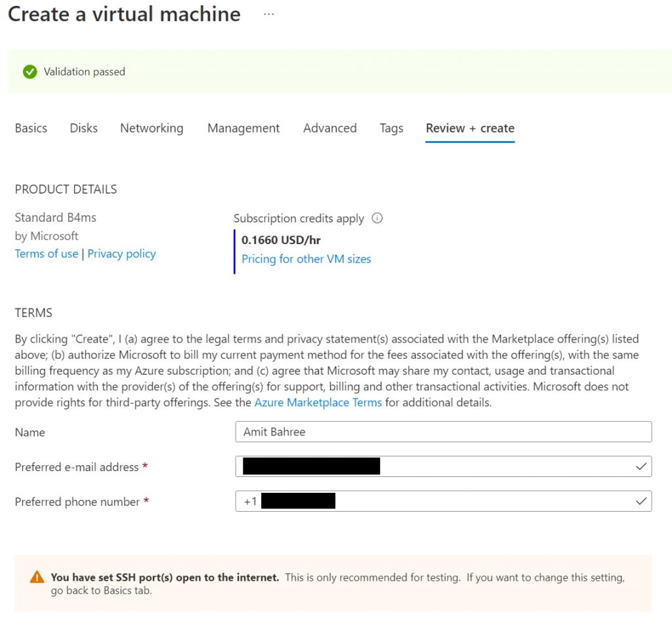The image size is (672, 624).
Task: Click the PRODUCT DETAILS heading
Action: 66,189
